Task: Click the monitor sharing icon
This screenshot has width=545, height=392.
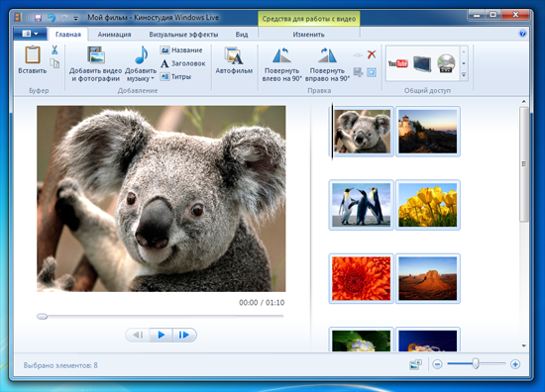Action: click(x=422, y=63)
